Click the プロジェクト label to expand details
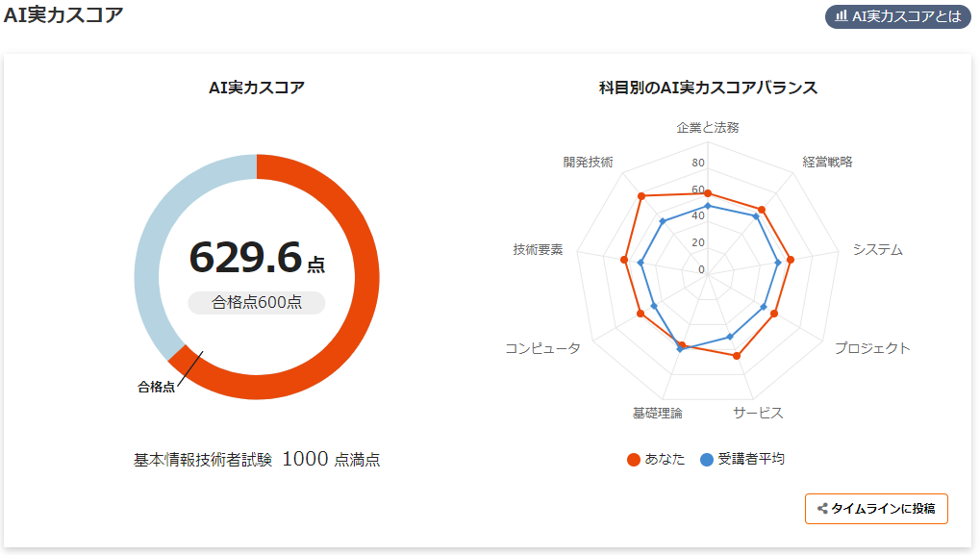 click(x=872, y=348)
